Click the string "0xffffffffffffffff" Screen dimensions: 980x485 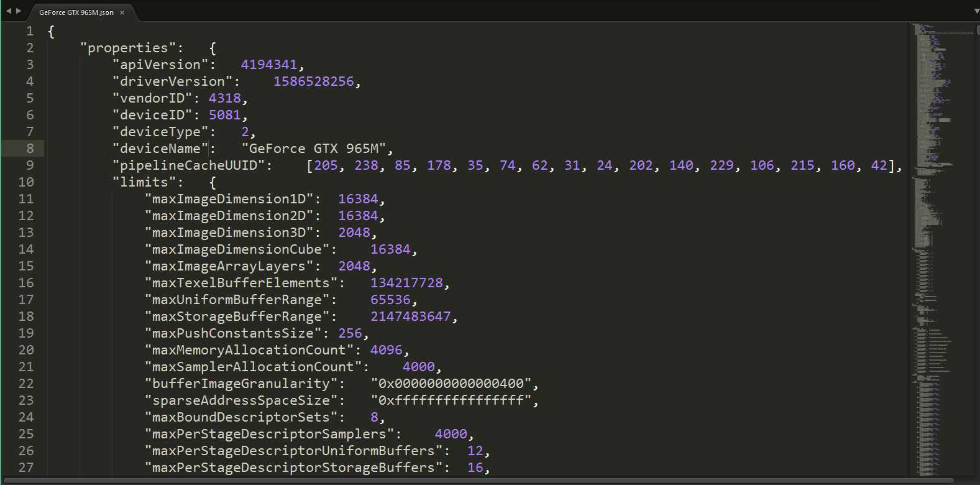[451, 400]
